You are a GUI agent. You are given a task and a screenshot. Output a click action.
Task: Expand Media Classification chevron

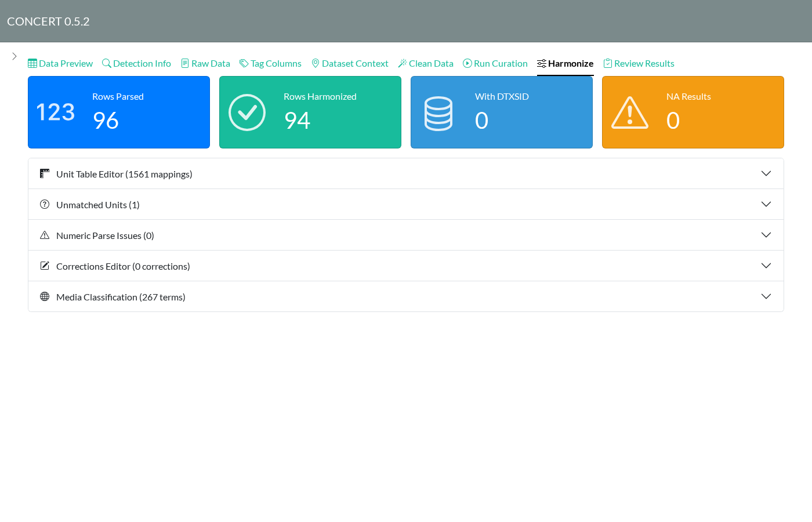(x=766, y=296)
